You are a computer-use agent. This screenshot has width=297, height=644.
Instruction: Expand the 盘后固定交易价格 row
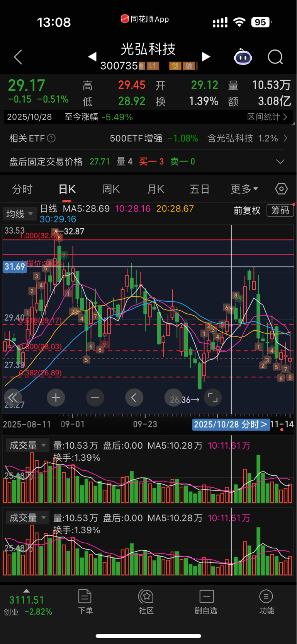[280, 162]
